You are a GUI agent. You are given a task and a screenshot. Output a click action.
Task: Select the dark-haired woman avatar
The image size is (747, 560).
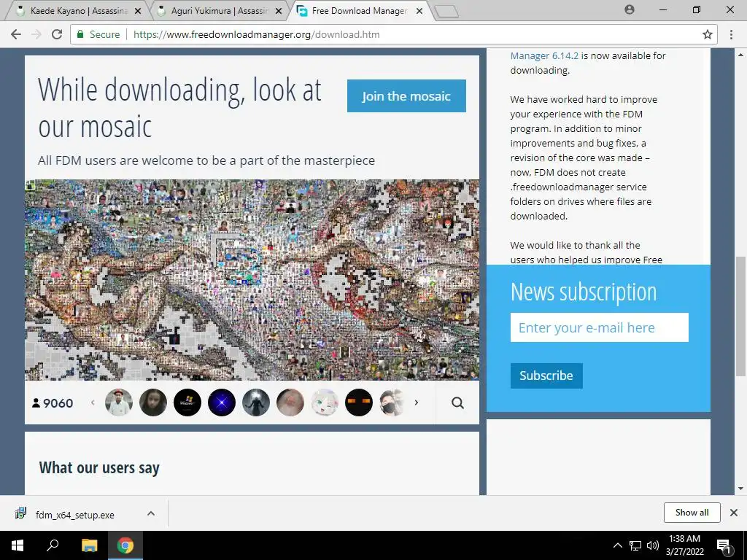pos(153,402)
